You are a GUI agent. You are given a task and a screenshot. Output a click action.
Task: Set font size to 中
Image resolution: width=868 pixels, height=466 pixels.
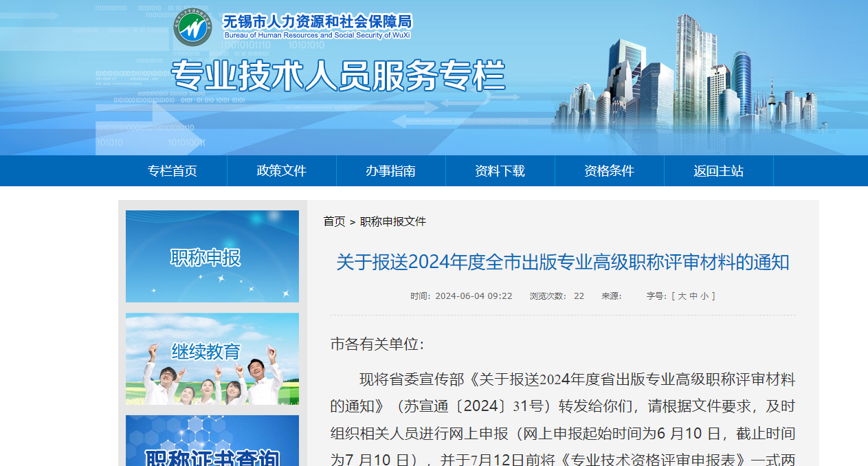tap(693, 296)
